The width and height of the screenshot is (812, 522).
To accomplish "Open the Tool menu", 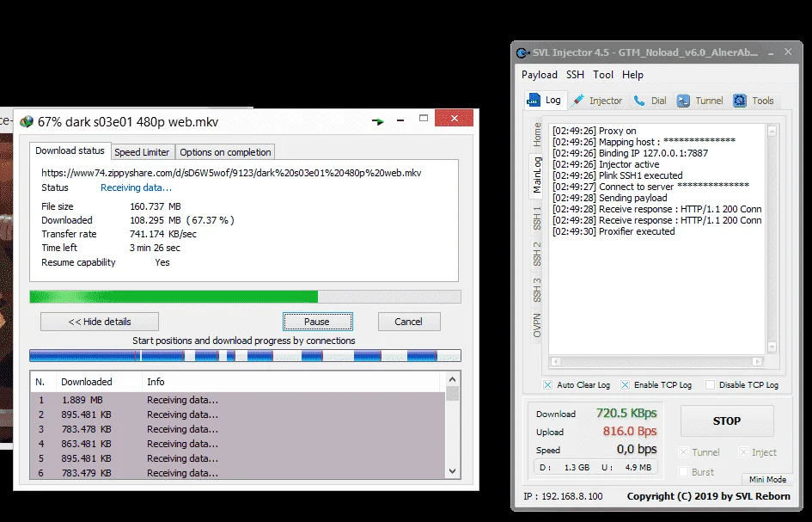I will click(x=603, y=75).
